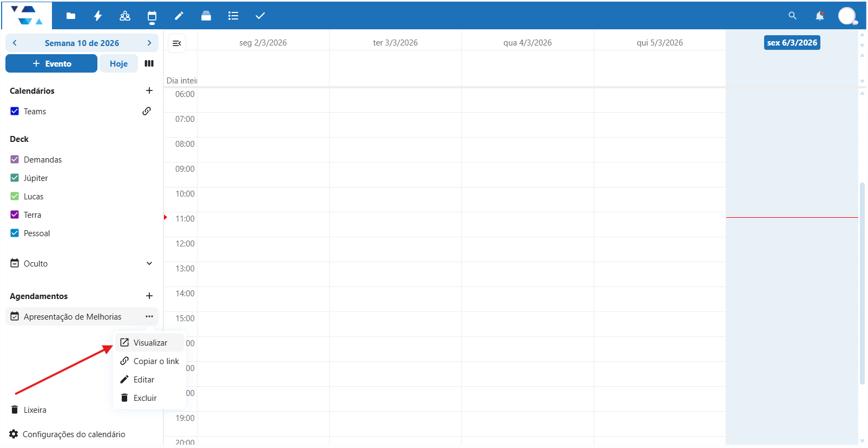Viewport: 868px width, 448px height.
Task: Choose Excluir in the appointment menu
Action: coord(144,398)
